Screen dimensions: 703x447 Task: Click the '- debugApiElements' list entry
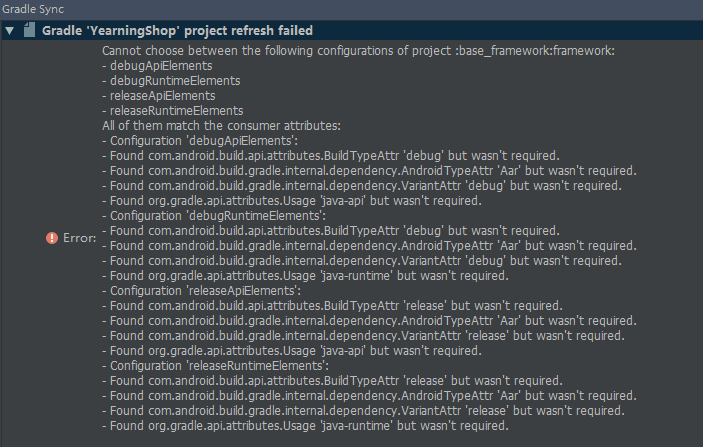[x=156, y=65]
